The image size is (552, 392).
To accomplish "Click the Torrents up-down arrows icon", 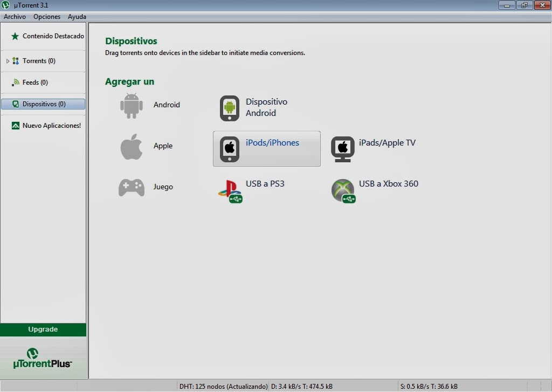I will click(x=16, y=61).
